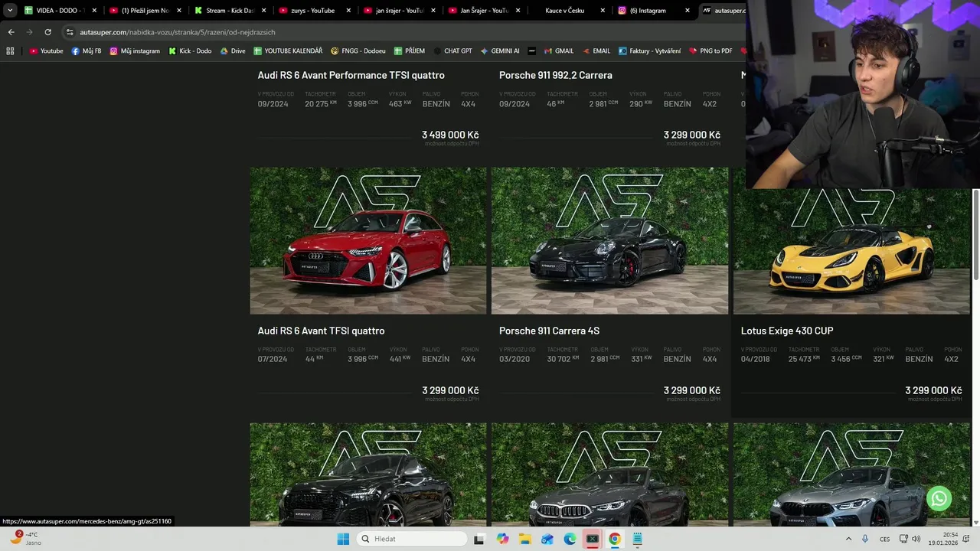
Task: Click Audi RS 6 mileage 20 275 km
Action: (x=320, y=103)
